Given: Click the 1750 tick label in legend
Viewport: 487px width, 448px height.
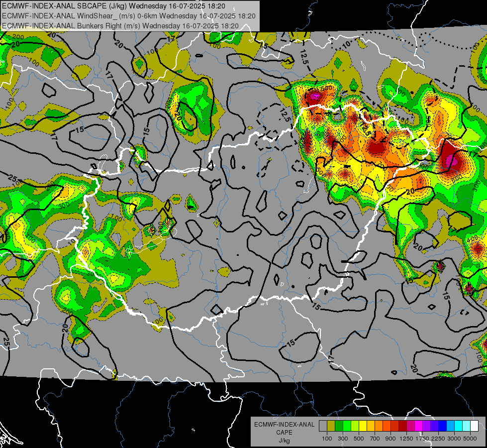Looking at the screenshot, I should [422, 439].
